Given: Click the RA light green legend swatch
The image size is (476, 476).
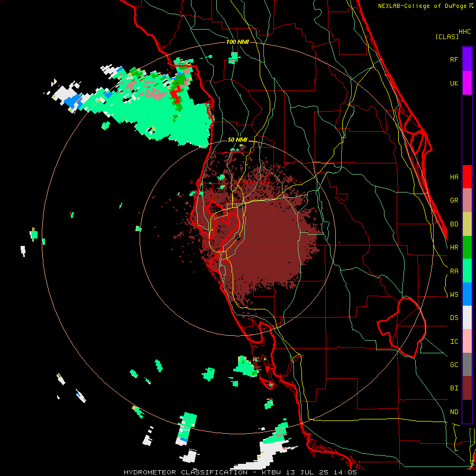Looking at the screenshot, I should (x=467, y=271).
